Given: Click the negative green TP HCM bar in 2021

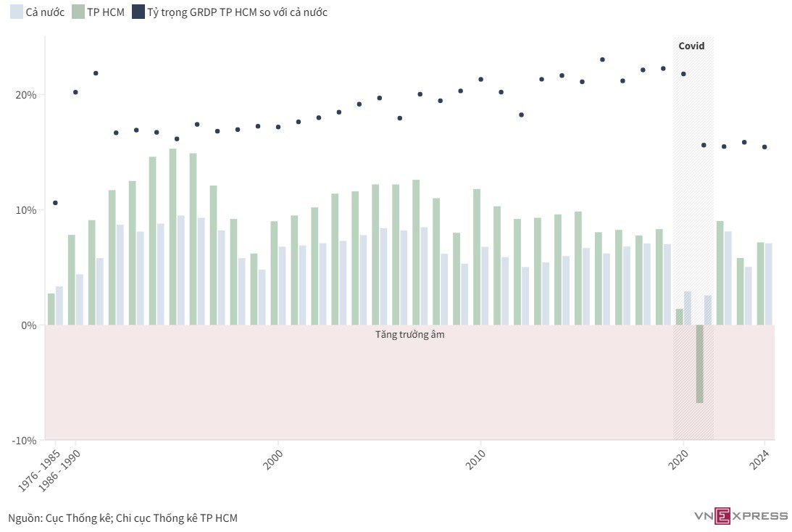Looking at the screenshot, I should click(700, 364).
